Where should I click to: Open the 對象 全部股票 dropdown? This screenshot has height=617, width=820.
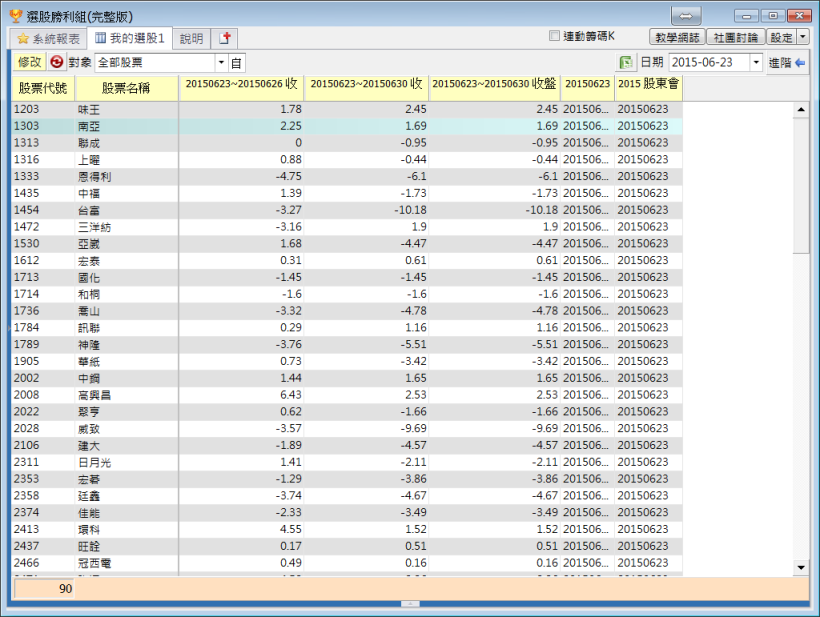(x=222, y=62)
